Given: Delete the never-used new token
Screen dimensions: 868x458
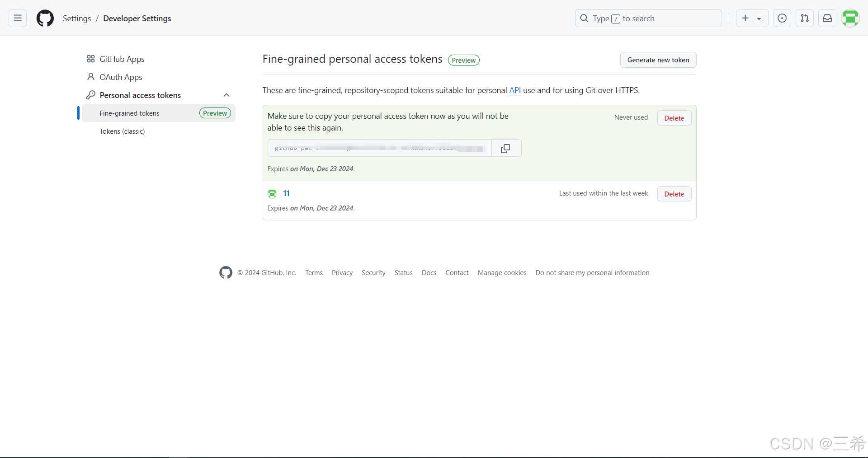Looking at the screenshot, I should 674,118.
